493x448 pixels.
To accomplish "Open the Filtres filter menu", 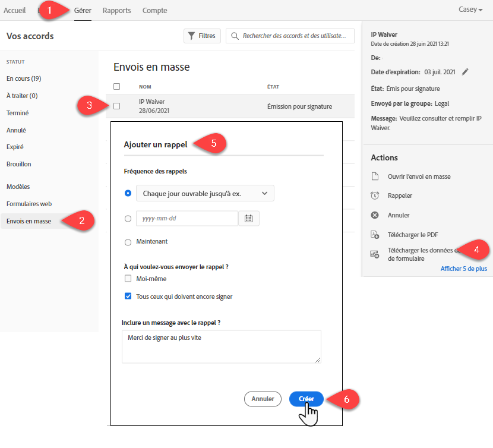I will click(x=202, y=36).
